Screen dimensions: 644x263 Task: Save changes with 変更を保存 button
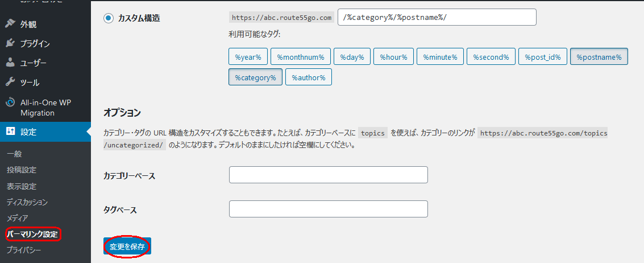click(127, 246)
